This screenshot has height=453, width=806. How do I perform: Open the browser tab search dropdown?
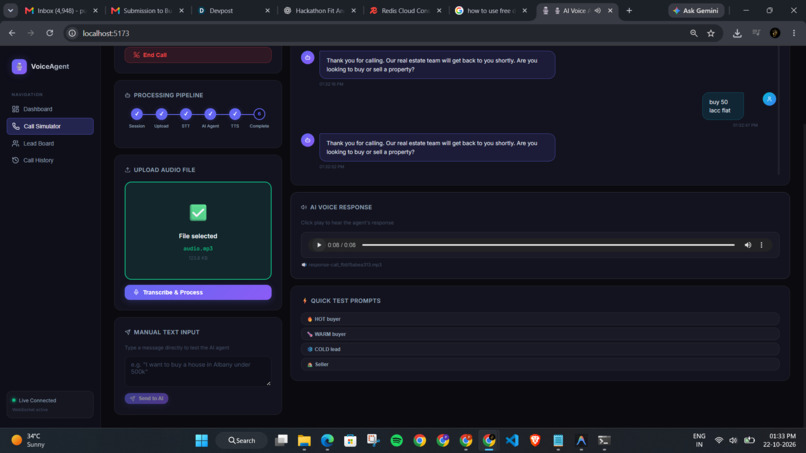[x=10, y=10]
